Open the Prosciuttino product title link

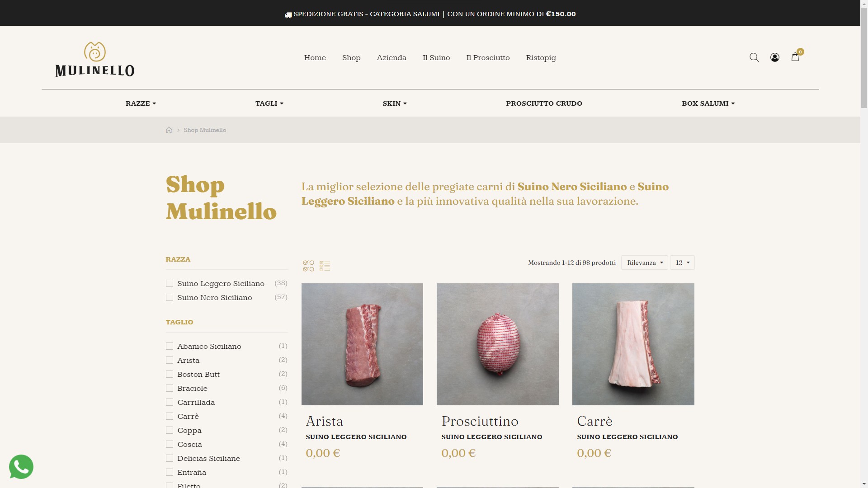(x=480, y=421)
